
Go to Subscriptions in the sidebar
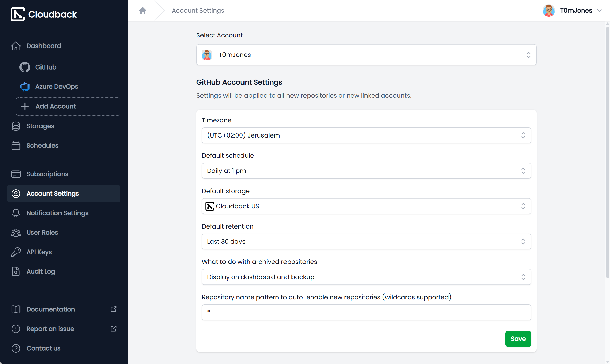[47, 174]
